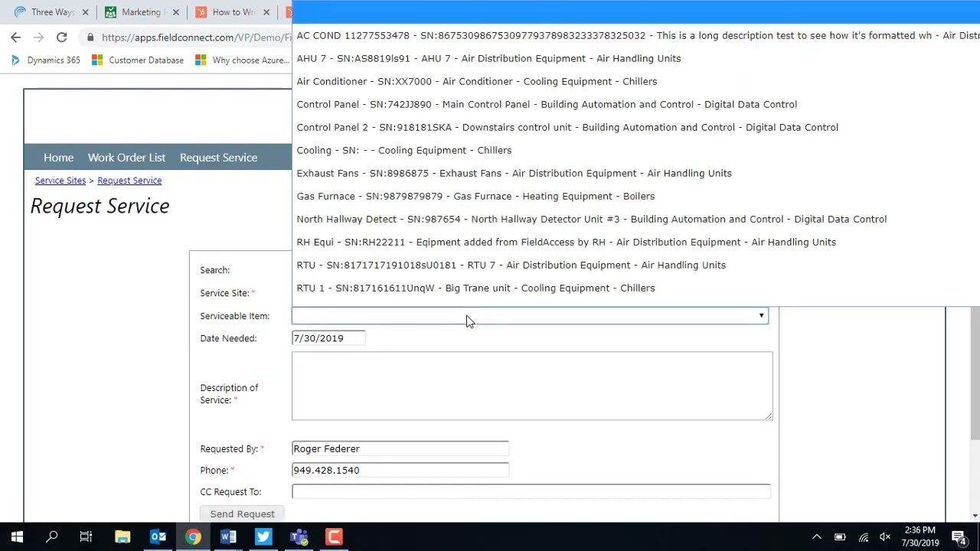Select AHU 7 serviceable item option
The width and height of the screenshot is (980, 551).
(x=636, y=58)
